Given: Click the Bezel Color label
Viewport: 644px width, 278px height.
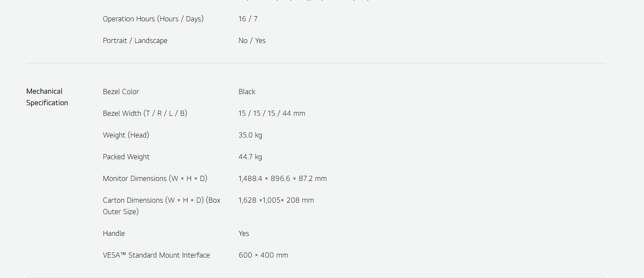Looking at the screenshot, I should [121, 92].
